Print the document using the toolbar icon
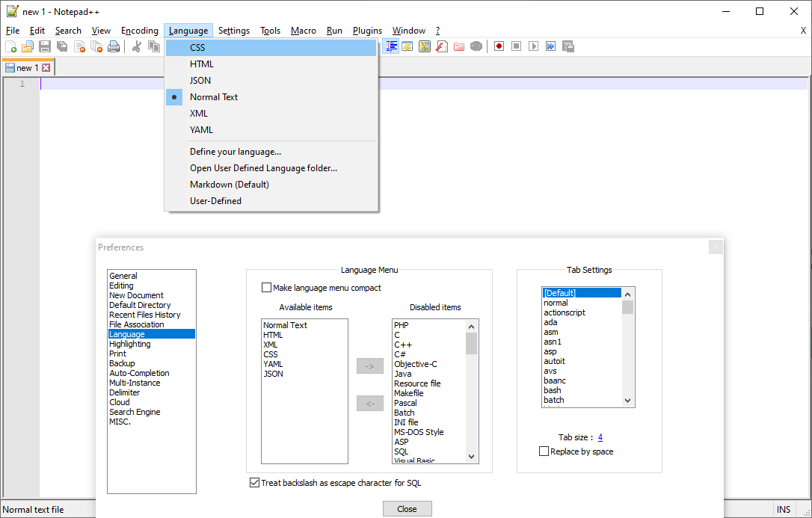This screenshot has width=812, height=518. click(x=114, y=46)
